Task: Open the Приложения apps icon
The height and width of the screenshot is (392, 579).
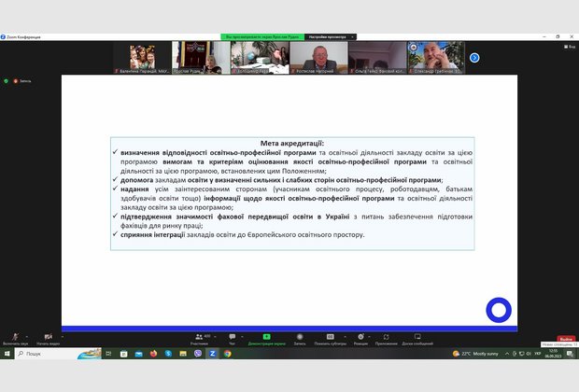Action: pyautogui.click(x=386, y=337)
